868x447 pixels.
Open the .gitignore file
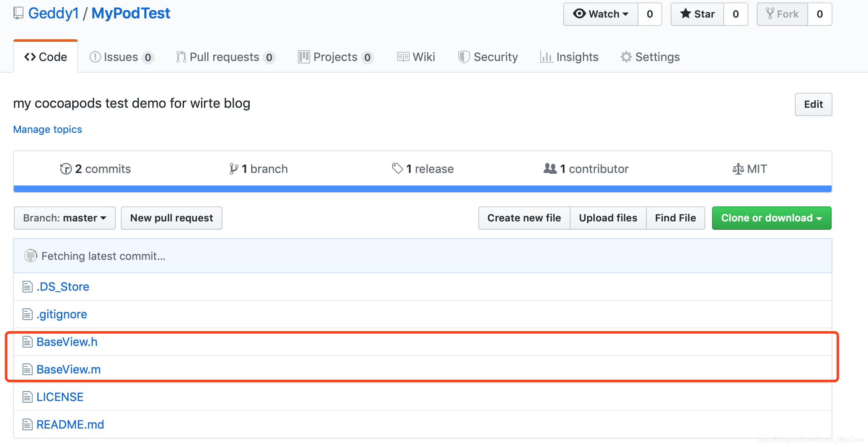(62, 315)
